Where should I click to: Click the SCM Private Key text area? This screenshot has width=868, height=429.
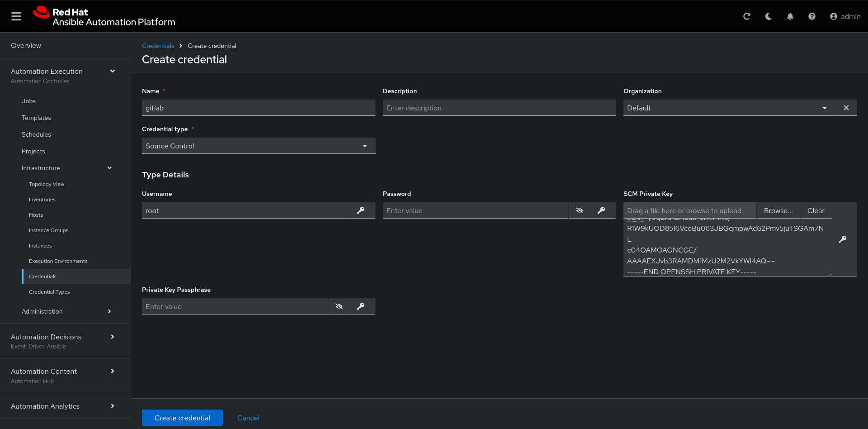(727, 247)
